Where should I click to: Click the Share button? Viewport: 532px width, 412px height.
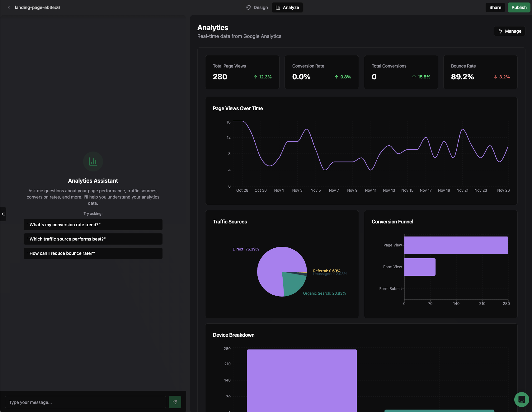495,7
